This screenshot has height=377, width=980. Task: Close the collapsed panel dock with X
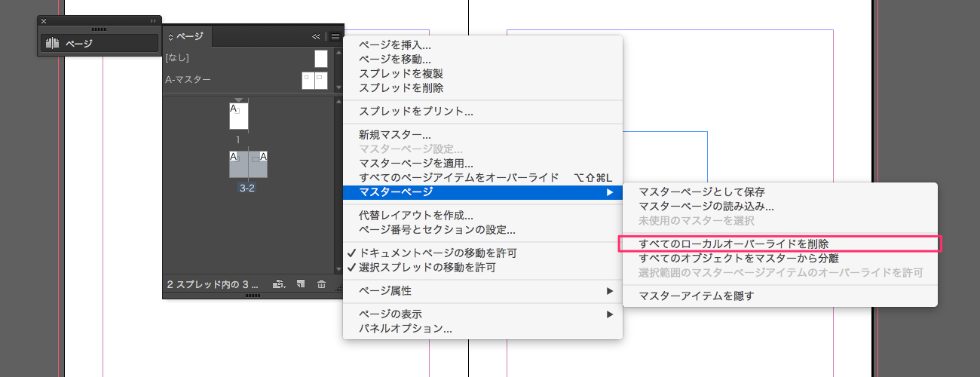44,21
